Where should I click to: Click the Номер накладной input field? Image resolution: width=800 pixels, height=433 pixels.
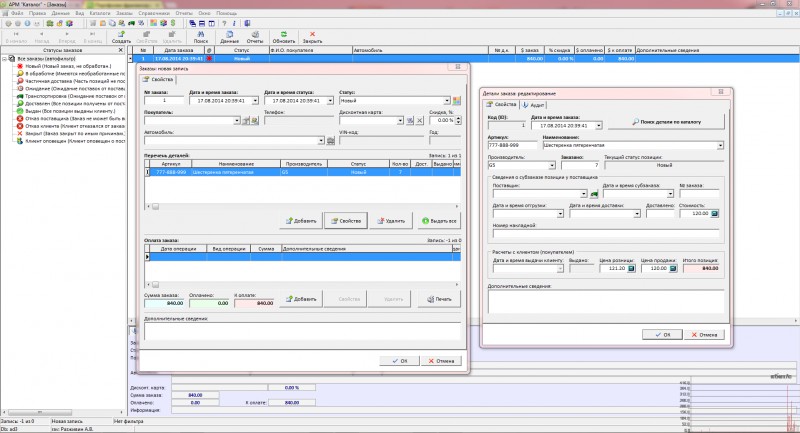pos(605,234)
